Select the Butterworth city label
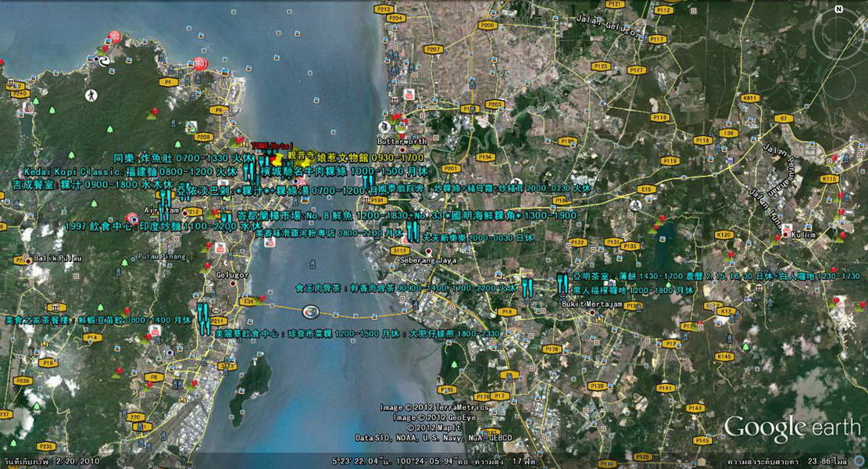868x469 pixels. click(x=402, y=141)
